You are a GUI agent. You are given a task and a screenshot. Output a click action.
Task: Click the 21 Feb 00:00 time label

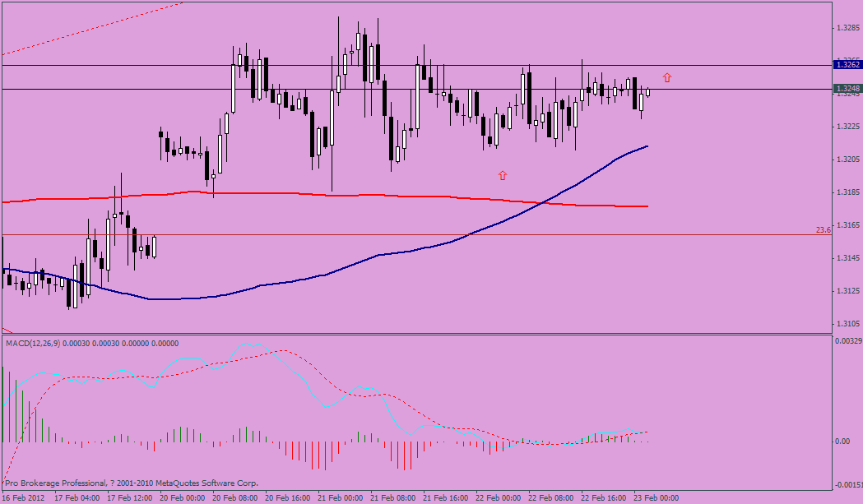[x=340, y=498]
